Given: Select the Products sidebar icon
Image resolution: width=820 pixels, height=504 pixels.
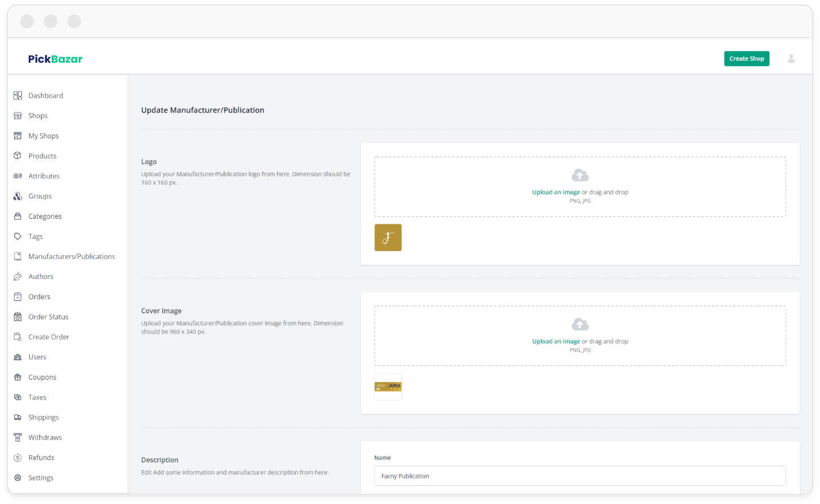Looking at the screenshot, I should 17,156.
